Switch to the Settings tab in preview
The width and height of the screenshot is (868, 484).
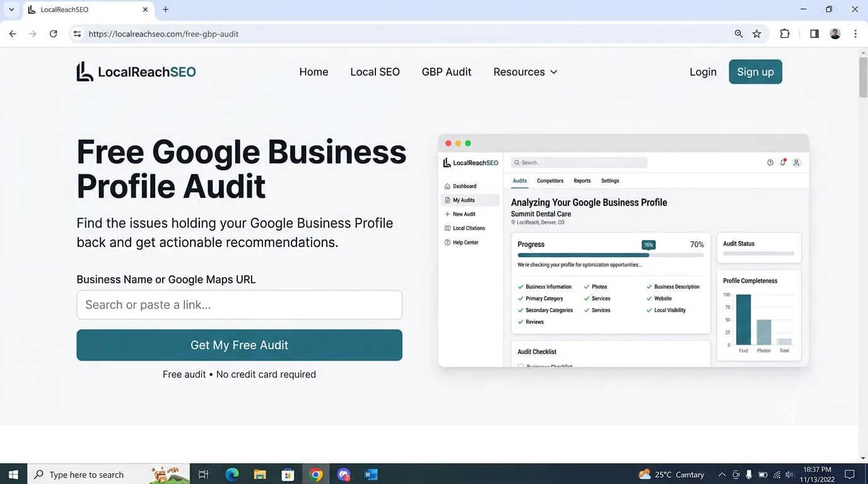pyautogui.click(x=610, y=181)
